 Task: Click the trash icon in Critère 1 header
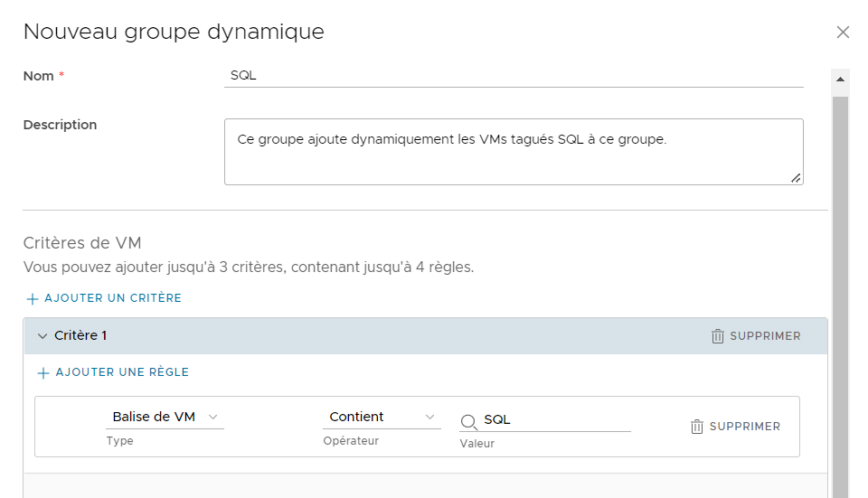point(718,336)
